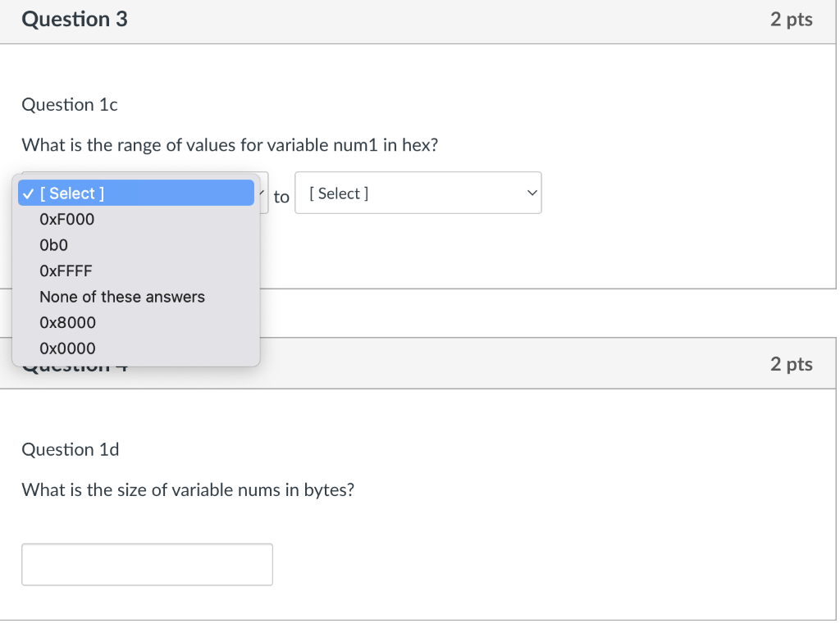Choose 0x0000 as the range value
Screen dimensions: 840x628
coord(67,348)
